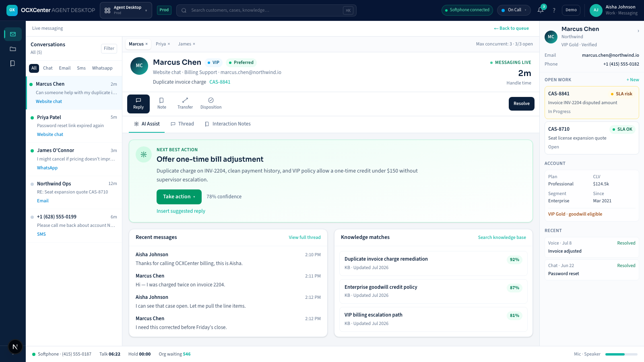
Task: Select the Chat channel filter
Action: (48, 68)
